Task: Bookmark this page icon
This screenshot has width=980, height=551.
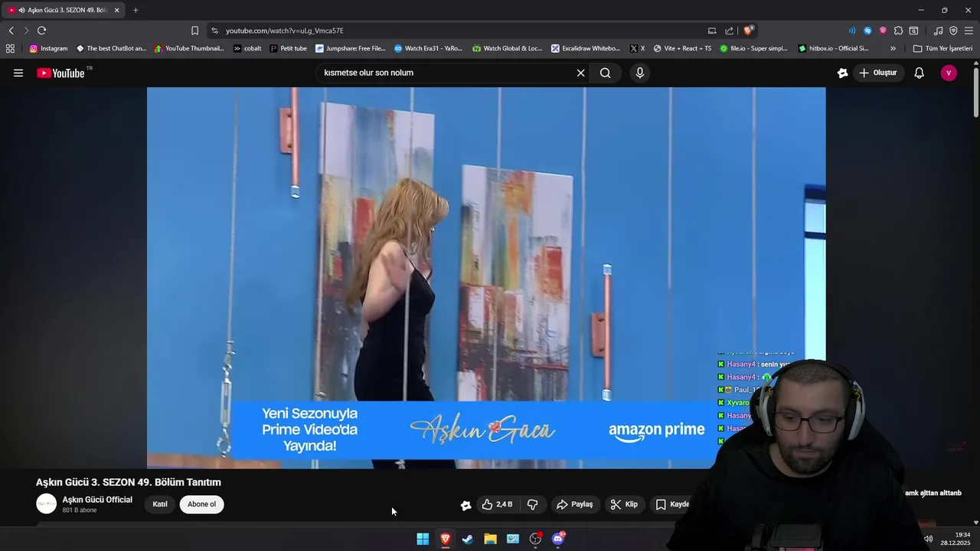Action: pos(194,31)
